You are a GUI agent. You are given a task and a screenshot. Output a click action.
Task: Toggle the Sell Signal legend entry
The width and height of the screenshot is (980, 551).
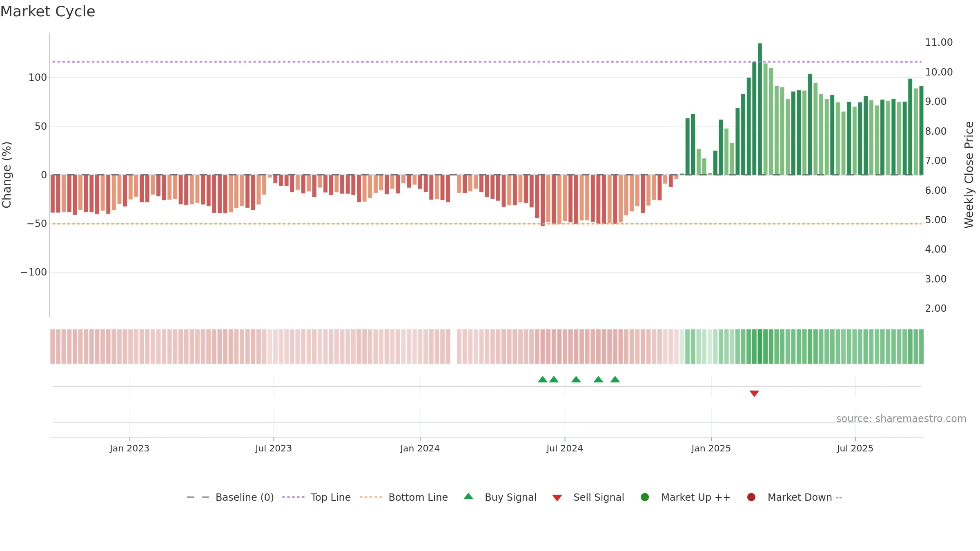[588, 497]
